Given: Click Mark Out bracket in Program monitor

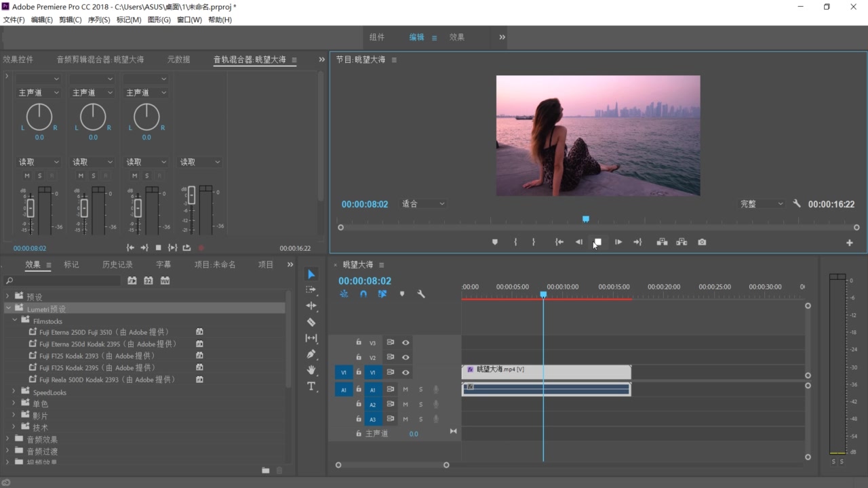Looking at the screenshot, I should (533, 242).
